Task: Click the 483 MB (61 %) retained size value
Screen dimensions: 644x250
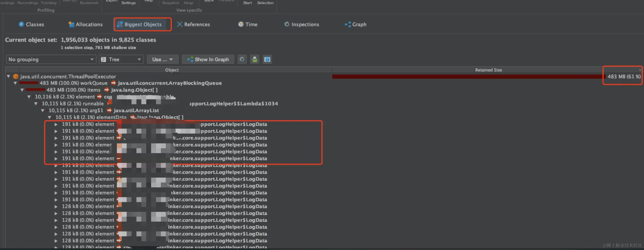Action: click(x=624, y=77)
